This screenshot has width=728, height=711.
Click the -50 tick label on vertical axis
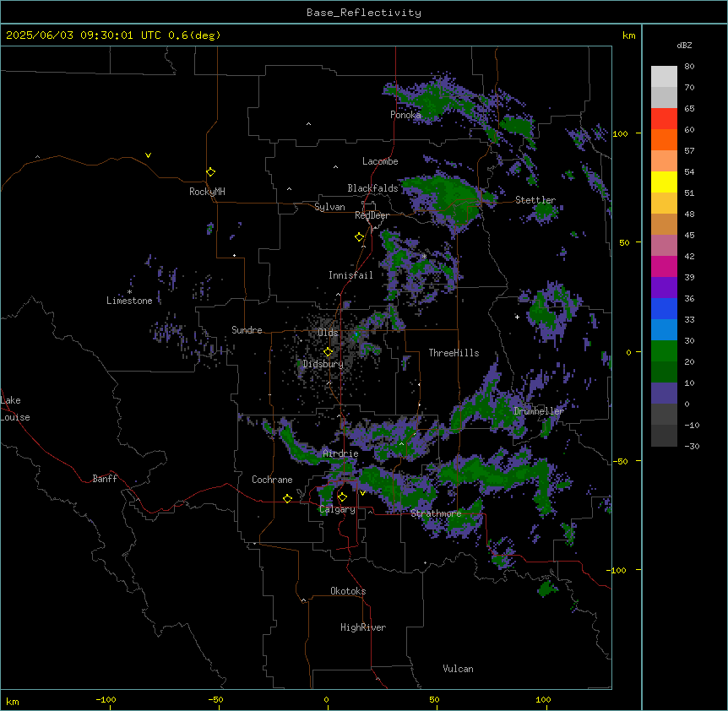(620, 461)
